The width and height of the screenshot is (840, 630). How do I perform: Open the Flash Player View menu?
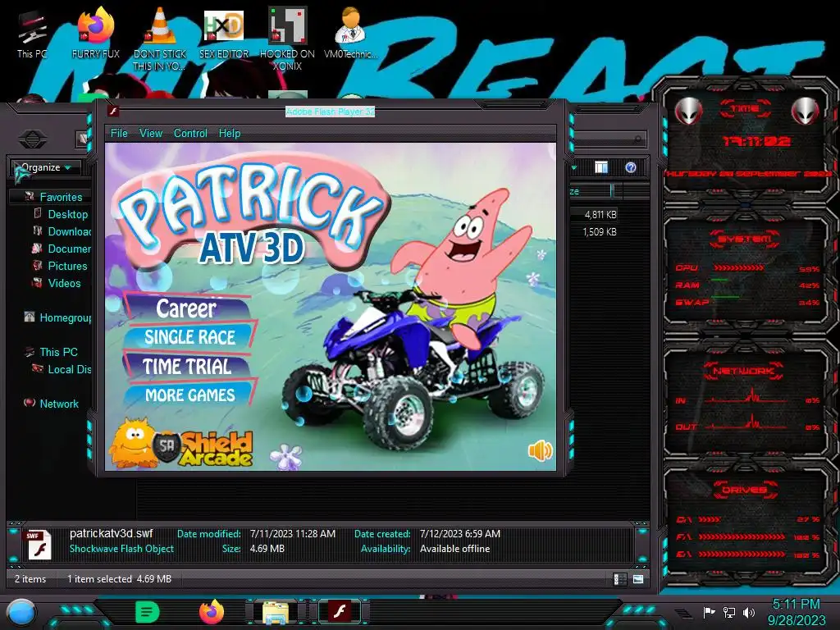(151, 134)
